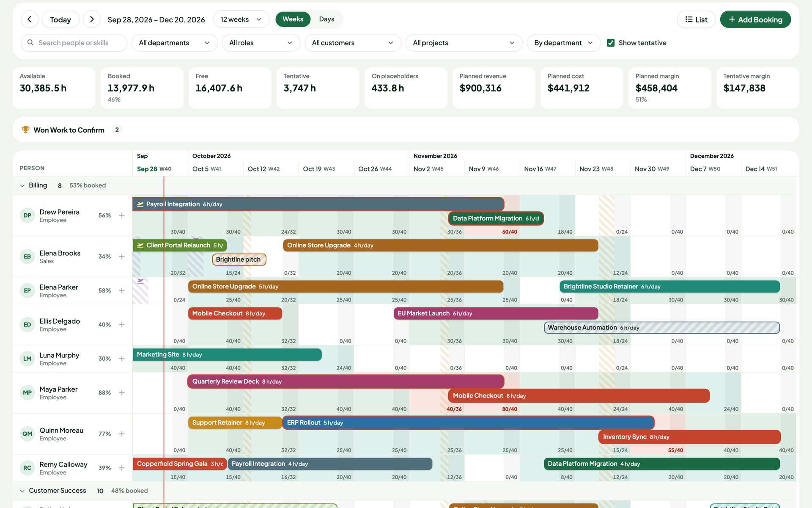Click the Add Booking button
This screenshot has height=508, width=812.
point(755,19)
